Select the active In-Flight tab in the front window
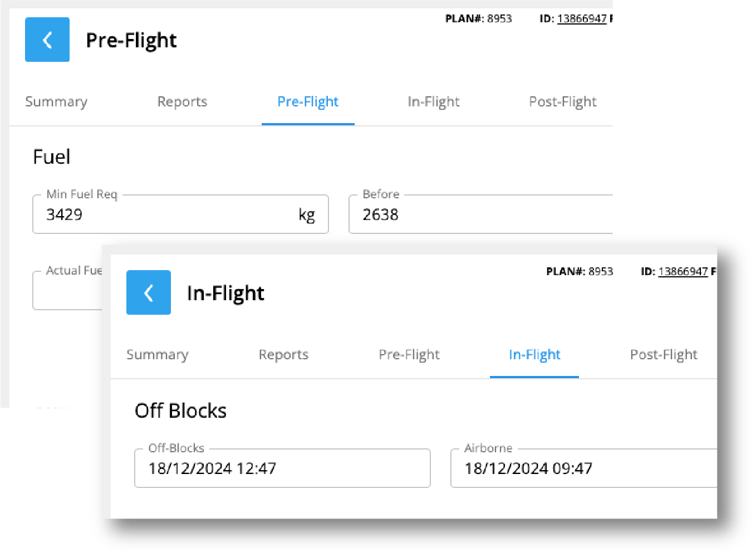 coord(534,355)
